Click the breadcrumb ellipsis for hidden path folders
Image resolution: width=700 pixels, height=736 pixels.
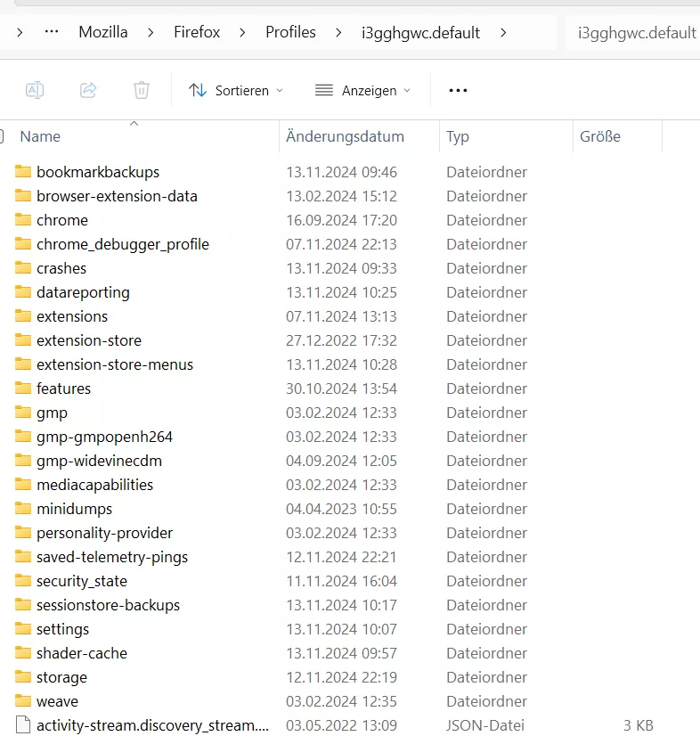coord(52,32)
